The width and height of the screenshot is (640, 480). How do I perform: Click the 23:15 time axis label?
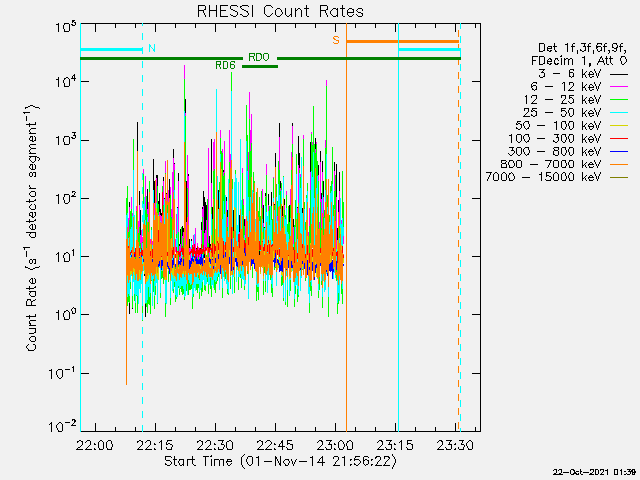[395, 445]
